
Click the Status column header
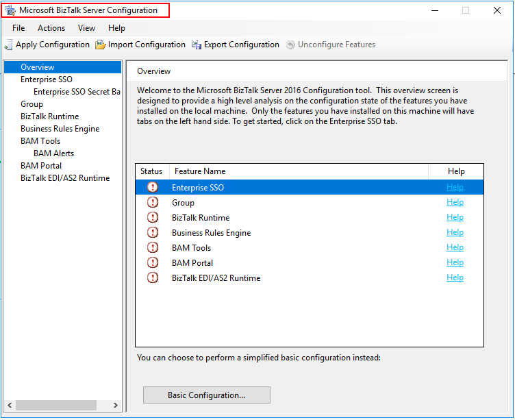pyautogui.click(x=151, y=171)
